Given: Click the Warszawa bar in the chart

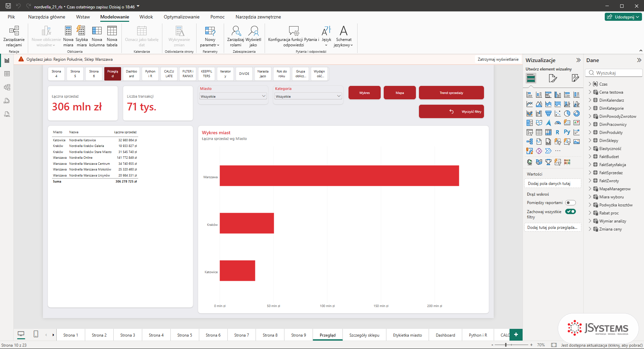Looking at the screenshot, I should [x=339, y=176].
